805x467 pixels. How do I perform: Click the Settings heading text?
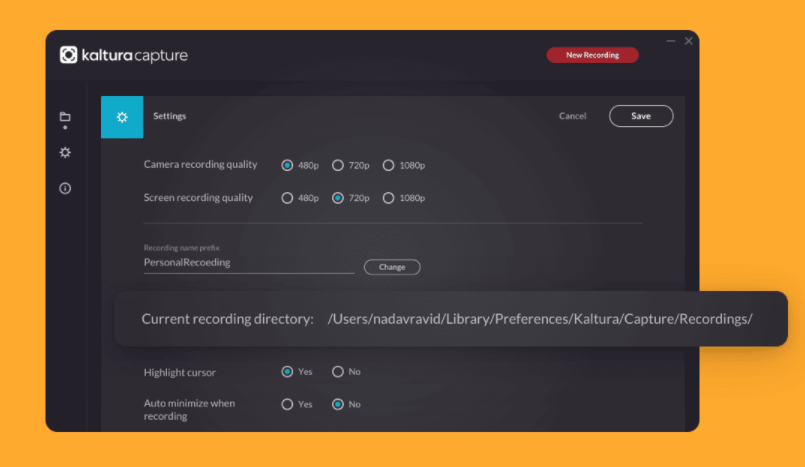(x=169, y=116)
